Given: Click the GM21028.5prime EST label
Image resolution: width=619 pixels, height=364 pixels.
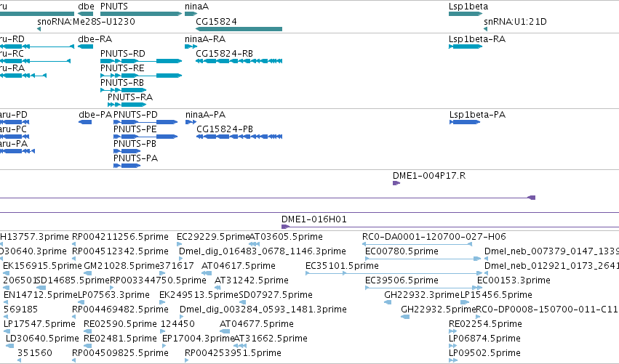Looking at the screenshot, I should 121,266.
